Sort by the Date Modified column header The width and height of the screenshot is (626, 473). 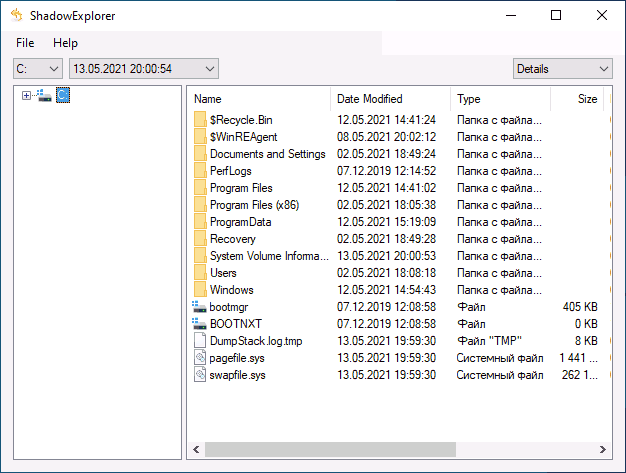390,99
